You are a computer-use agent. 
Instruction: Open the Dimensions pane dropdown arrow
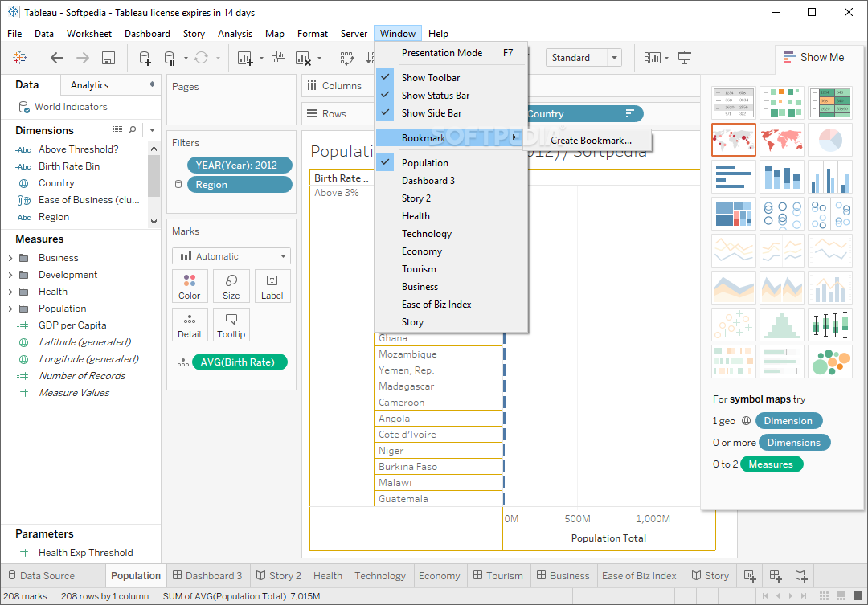click(x=152, y=130)
